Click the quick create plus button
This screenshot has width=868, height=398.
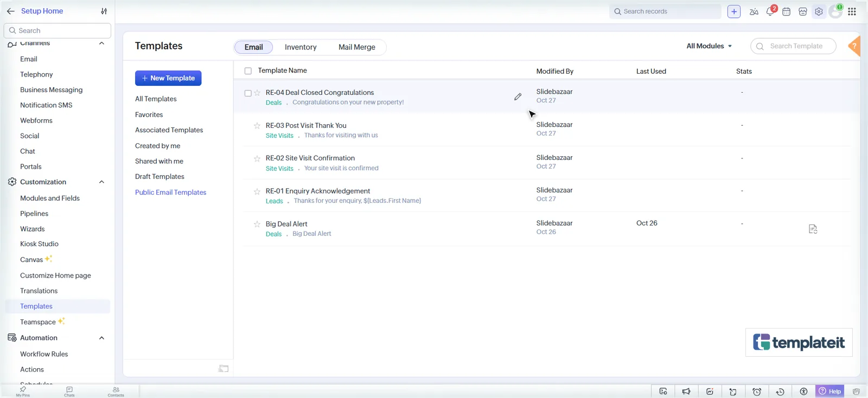[x=734, y=11]
